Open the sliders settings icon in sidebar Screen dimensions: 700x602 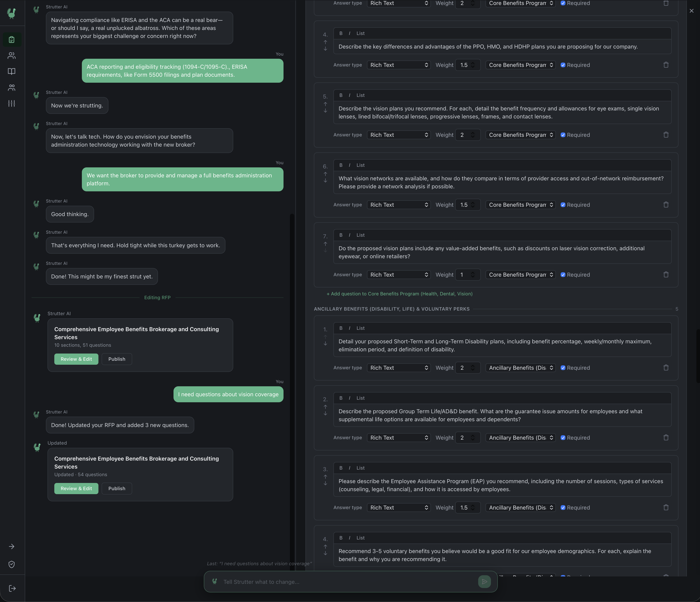12,103
